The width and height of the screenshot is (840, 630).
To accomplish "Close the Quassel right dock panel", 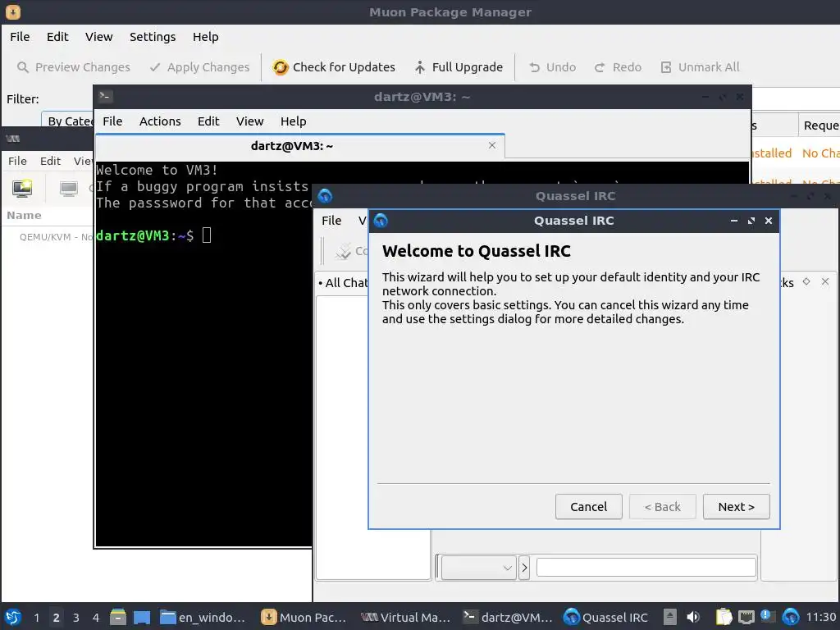I will 825,282.
